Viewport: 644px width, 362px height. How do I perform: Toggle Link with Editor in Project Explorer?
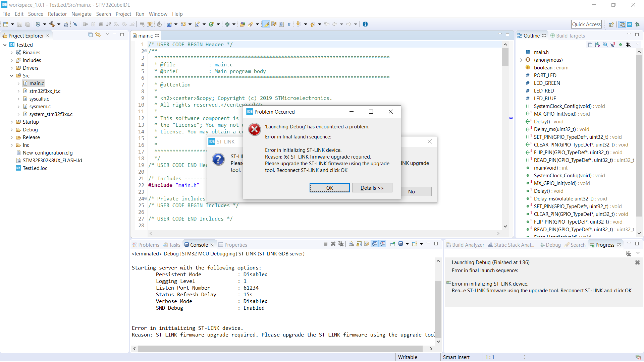[x=98, y=35]
